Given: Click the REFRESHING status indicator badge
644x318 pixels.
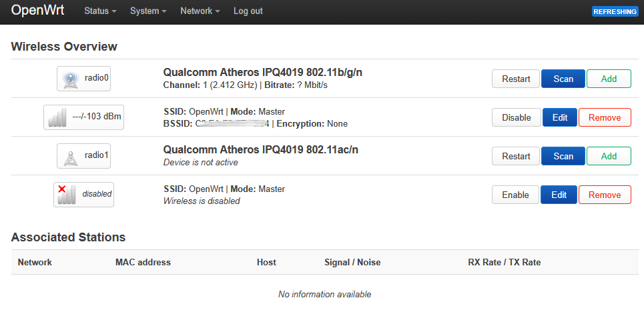Looking at the screenshot, I should coord(615,11).
